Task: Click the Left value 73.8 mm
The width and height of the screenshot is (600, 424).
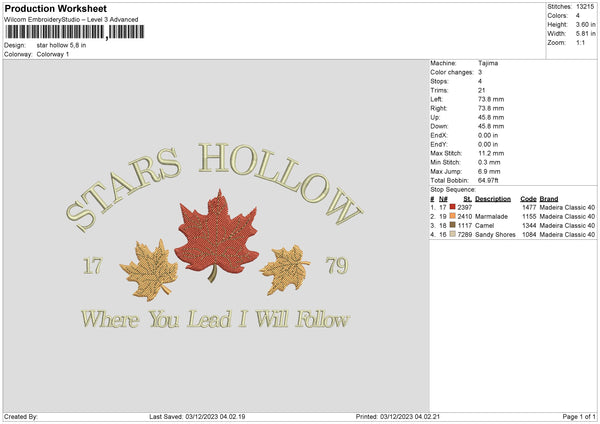Action: tap(491, 99)
